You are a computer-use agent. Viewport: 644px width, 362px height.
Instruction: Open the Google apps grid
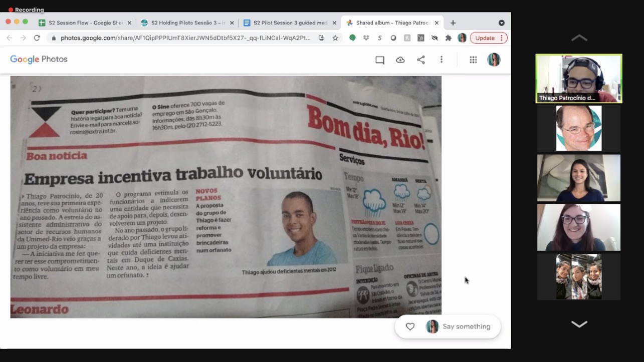pyautogui.click(x=473, y=60)
